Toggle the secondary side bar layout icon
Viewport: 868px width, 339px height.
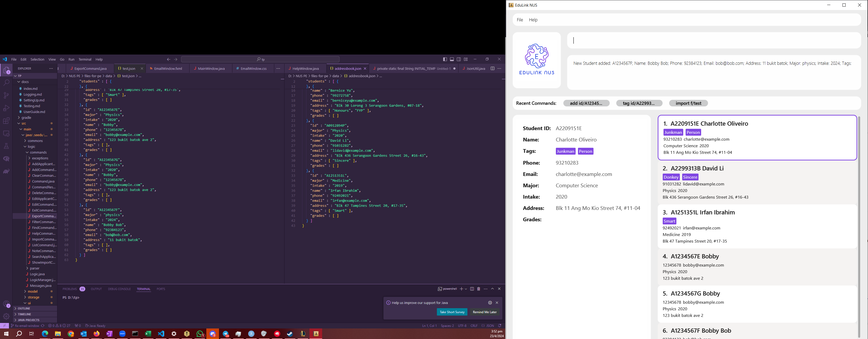click(458, 59)
